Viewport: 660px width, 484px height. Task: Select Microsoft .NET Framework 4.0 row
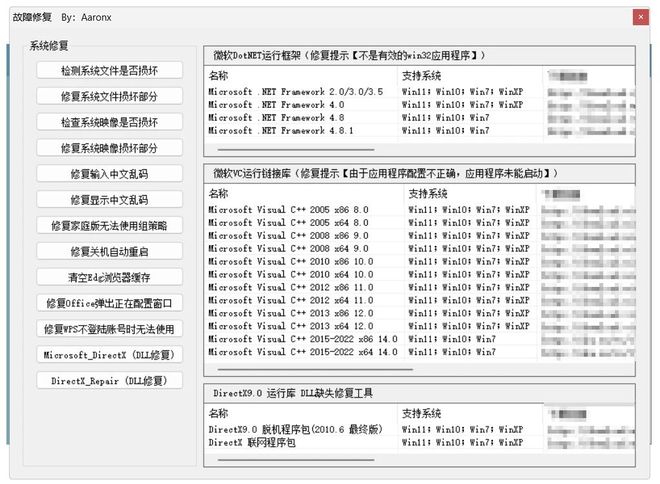(x=420, y=104)
